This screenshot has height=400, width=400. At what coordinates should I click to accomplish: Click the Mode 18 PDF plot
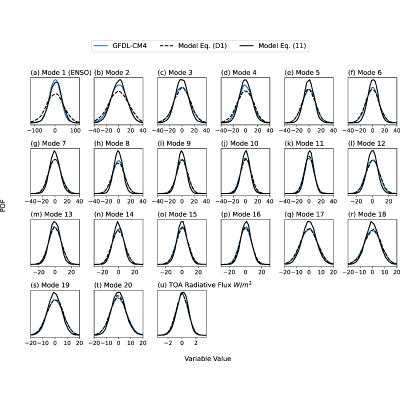[373, 243]
